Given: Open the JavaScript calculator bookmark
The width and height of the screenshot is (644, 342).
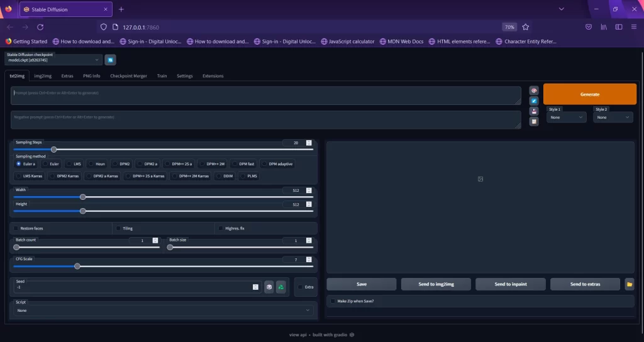Looking at the screenshot, I should [x=347, y=41].
